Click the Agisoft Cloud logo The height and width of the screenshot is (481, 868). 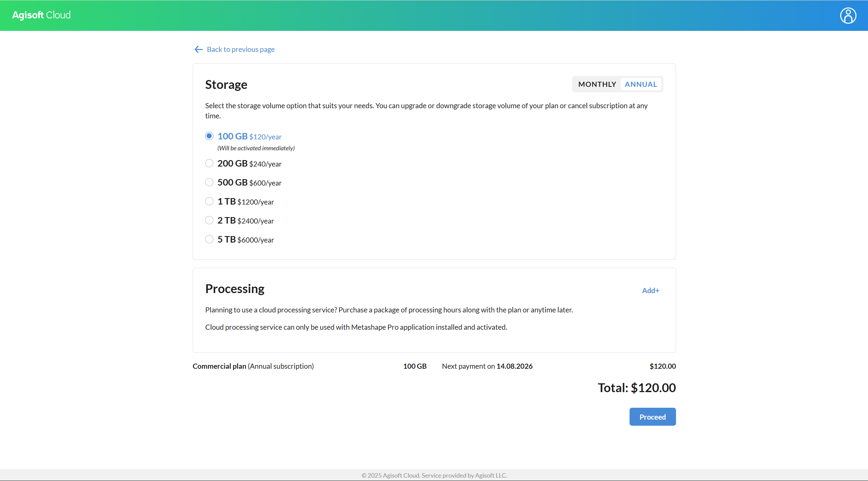coord(41,15)
